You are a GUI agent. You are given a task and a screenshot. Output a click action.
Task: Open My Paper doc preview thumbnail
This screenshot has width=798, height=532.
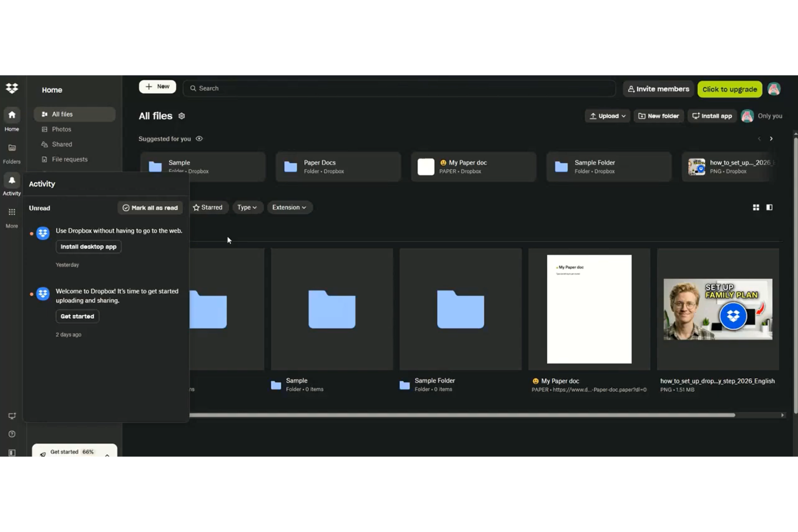[589, 309]
